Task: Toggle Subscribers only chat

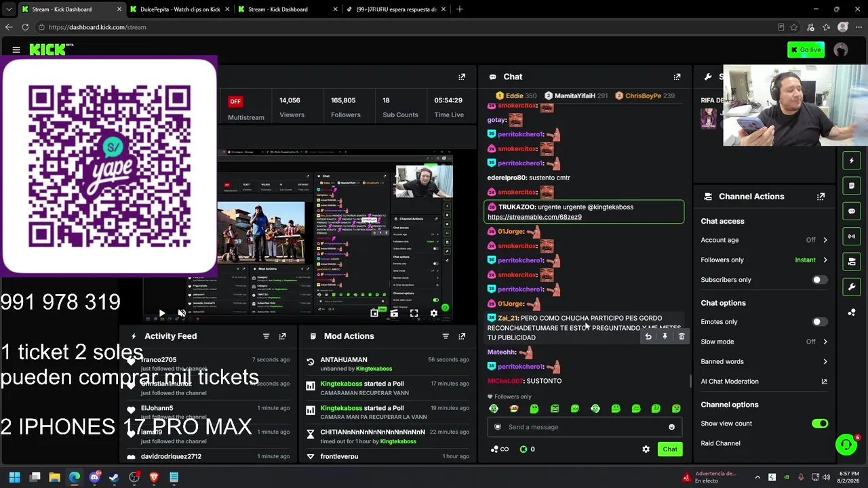Action: pos(820,280)
